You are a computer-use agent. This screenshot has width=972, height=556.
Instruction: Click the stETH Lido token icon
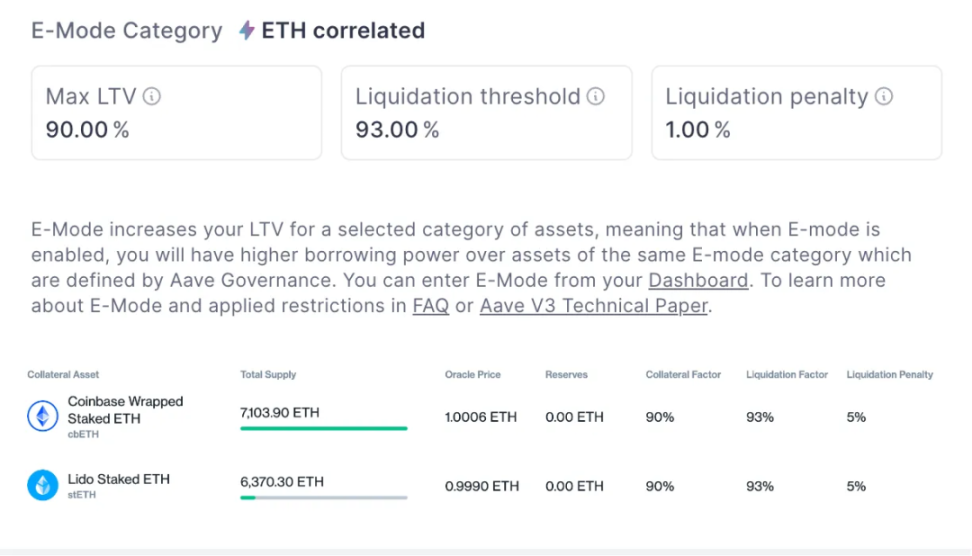click(x=43, y=485)
